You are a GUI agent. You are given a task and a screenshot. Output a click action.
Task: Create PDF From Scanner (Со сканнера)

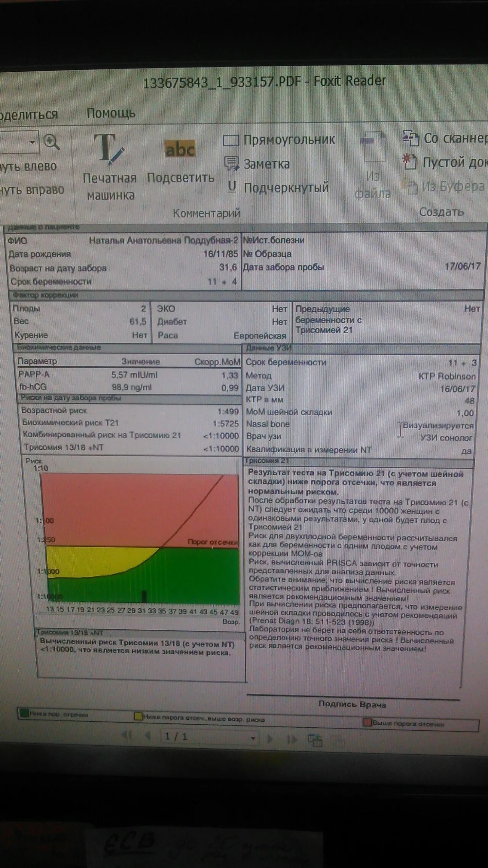click(x=445, y=138)
